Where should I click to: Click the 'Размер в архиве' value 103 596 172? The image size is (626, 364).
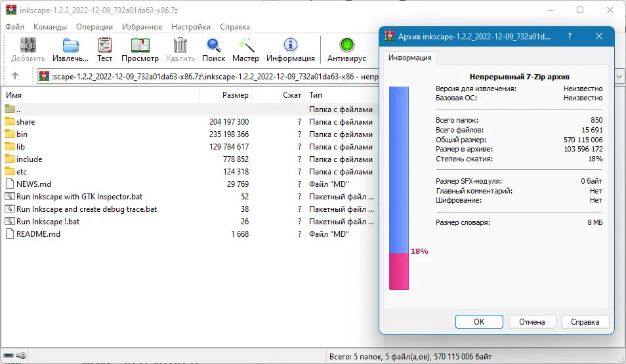coord(583,149)
